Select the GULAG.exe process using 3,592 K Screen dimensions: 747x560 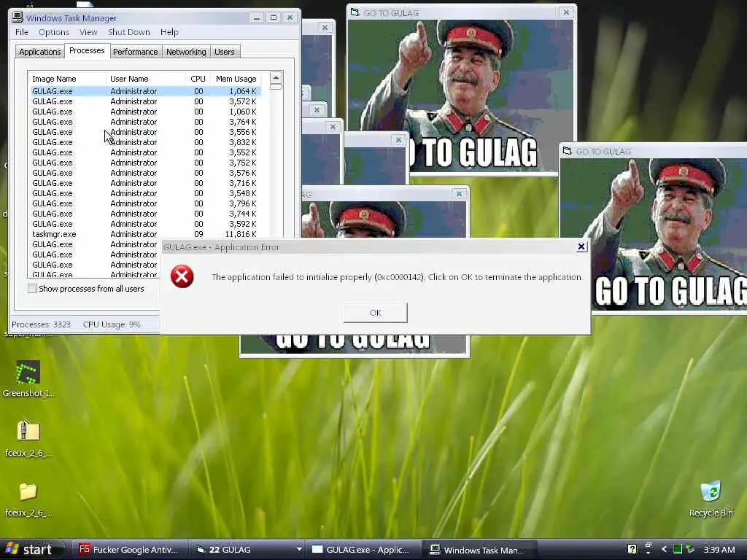pos(145,224)
